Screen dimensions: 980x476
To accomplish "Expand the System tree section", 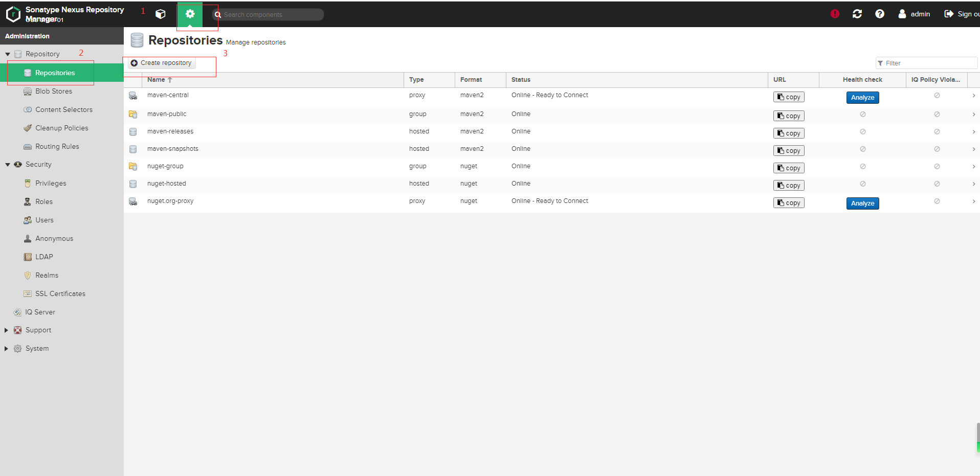I will click(6, 349).
